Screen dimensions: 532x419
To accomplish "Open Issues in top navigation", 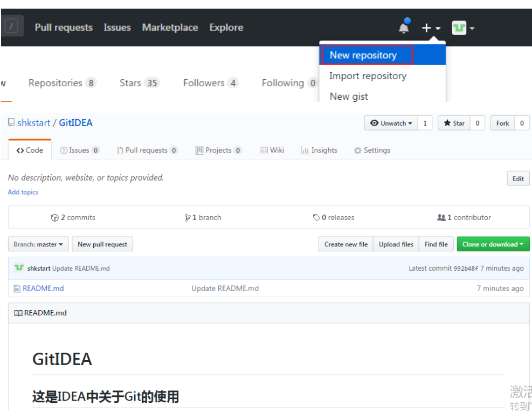I will pos(117,27).
